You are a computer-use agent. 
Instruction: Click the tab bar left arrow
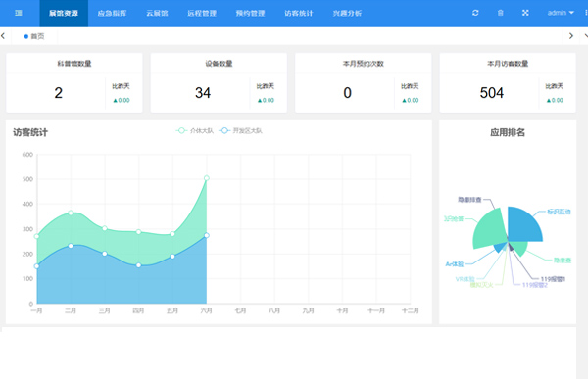pyautogui.click(x=3, y=36)
